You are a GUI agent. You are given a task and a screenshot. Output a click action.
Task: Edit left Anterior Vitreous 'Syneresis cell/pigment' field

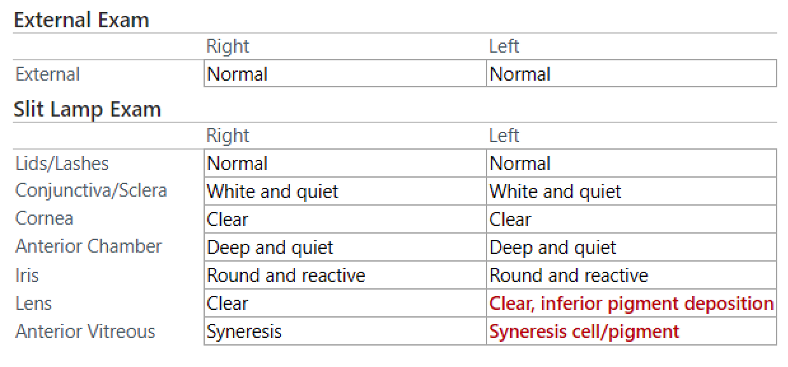point(632,331)
